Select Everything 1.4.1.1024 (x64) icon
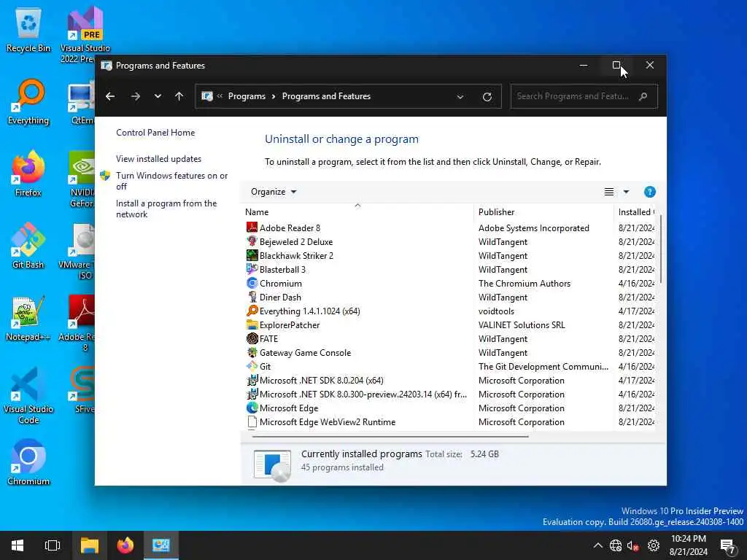 coord(252,311)
